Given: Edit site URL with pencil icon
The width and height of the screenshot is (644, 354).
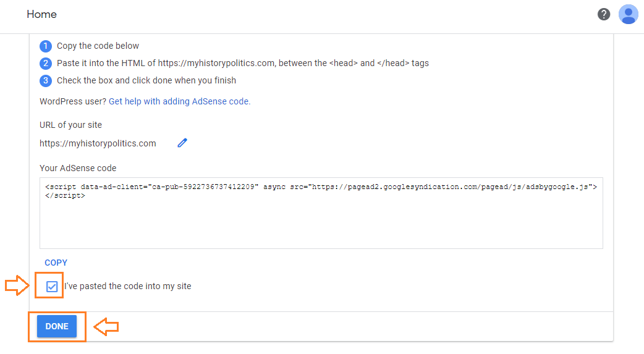Looking at the screenshot, I should coord(182,143).
